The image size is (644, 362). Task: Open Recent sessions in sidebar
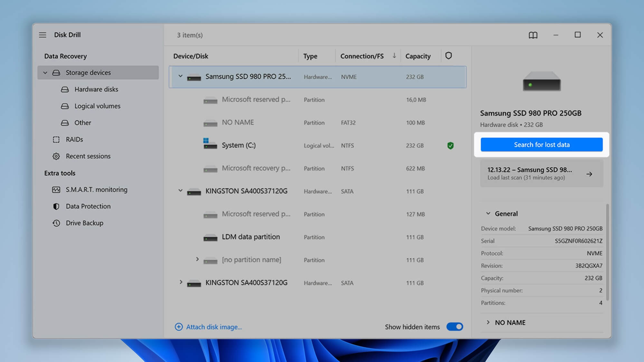88,156
